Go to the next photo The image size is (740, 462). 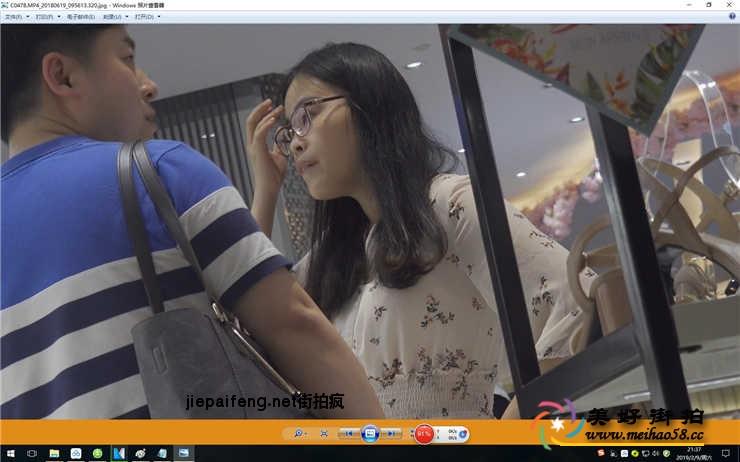391,433
